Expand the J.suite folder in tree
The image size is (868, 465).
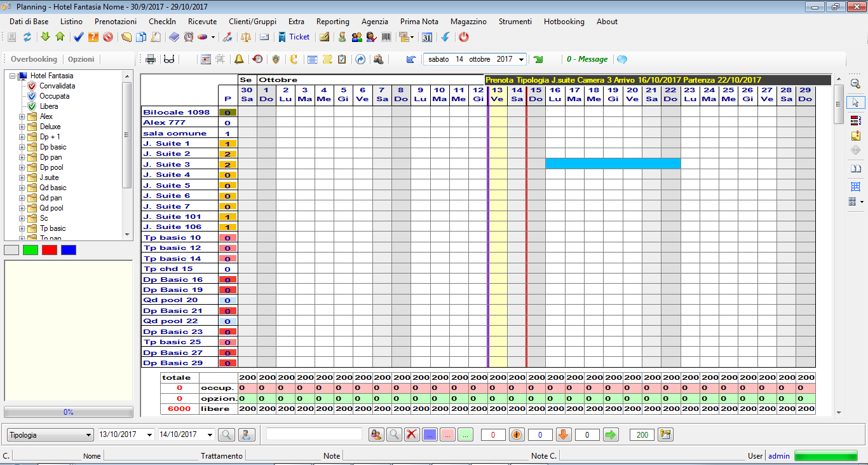pos(22,177)
